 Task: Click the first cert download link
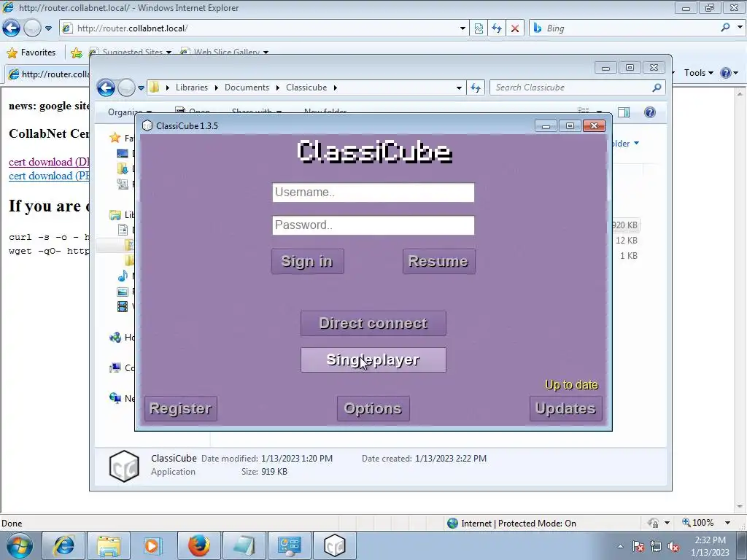tap(49, 162)
